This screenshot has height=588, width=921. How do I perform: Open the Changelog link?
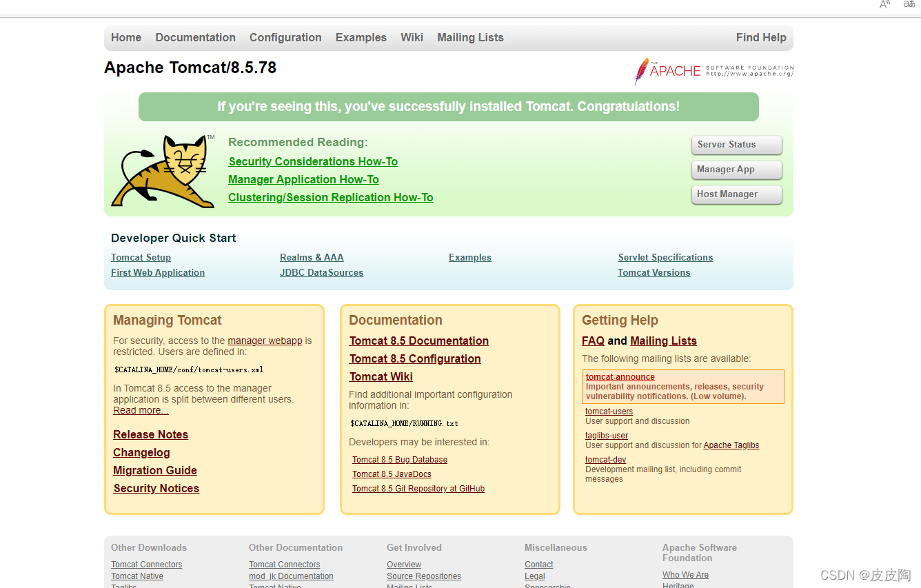(142, 453)
